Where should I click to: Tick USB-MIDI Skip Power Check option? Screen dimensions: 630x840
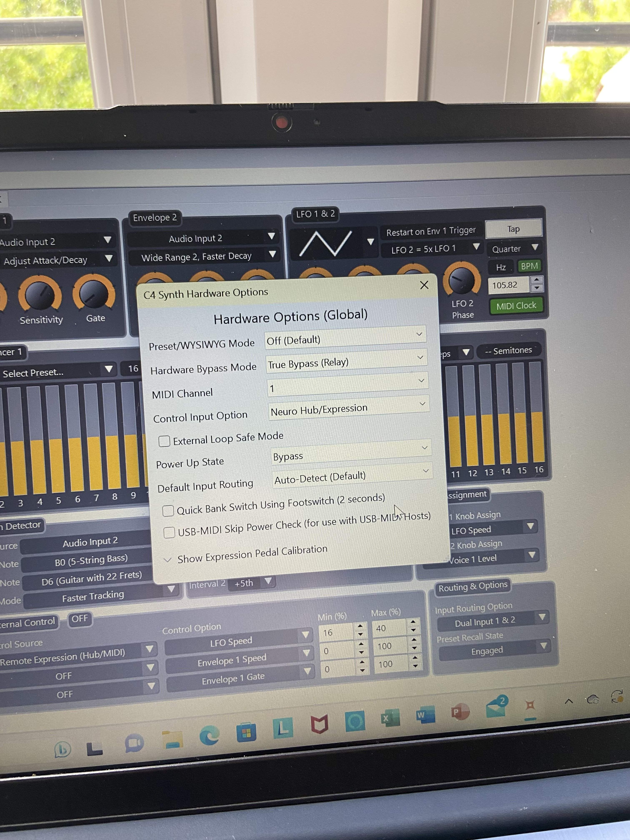click(x=169, y=532)
